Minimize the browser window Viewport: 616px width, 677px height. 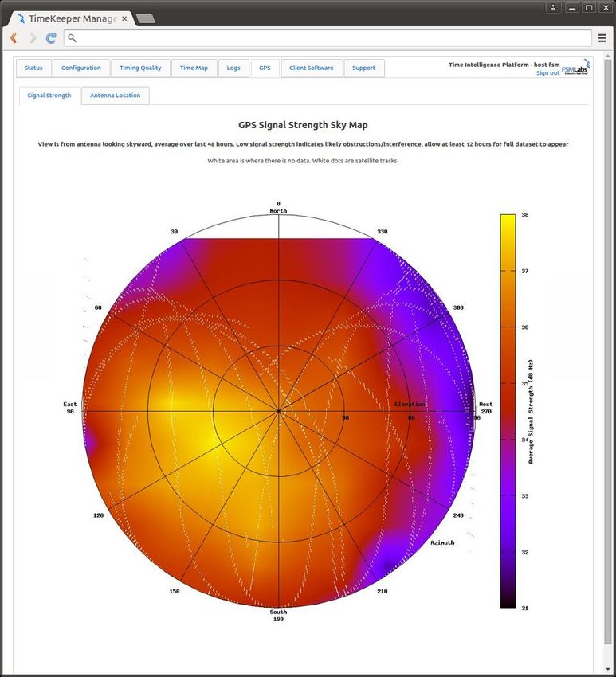[571, 7]
